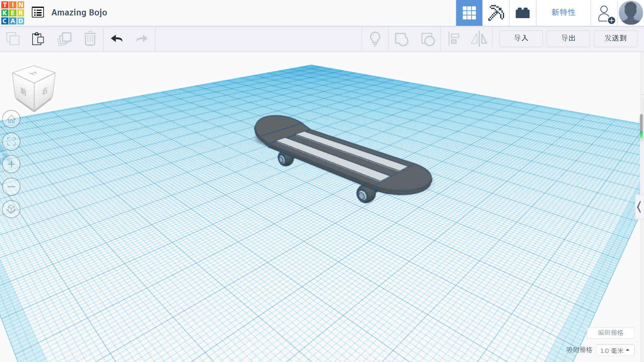Click the Group shapes icon

coord(401,39)
